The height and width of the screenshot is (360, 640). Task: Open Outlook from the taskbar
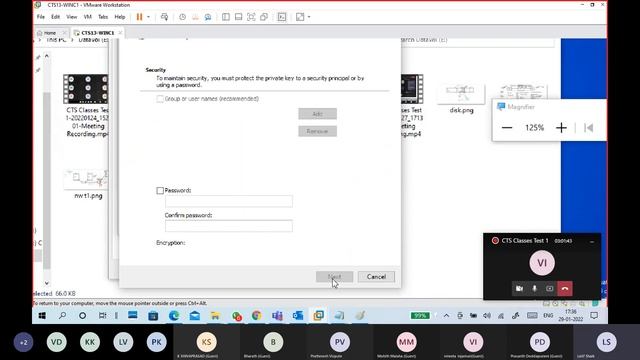298,316
